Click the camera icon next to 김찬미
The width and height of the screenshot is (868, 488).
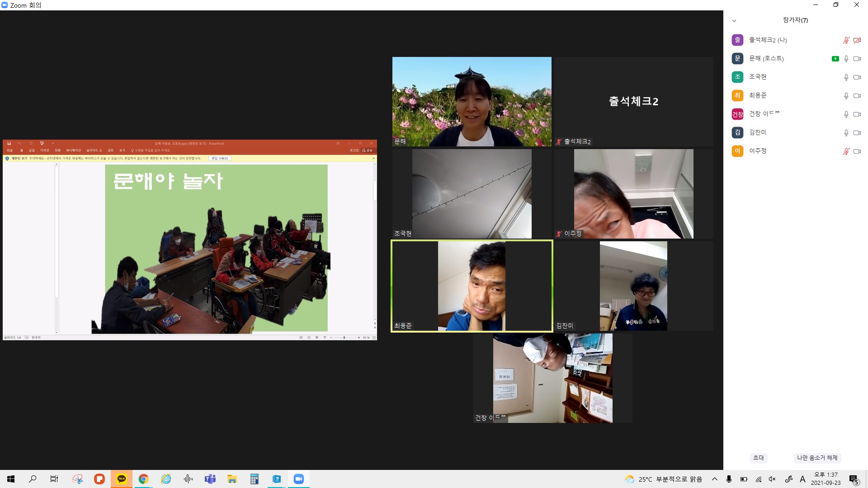point(857,133)
